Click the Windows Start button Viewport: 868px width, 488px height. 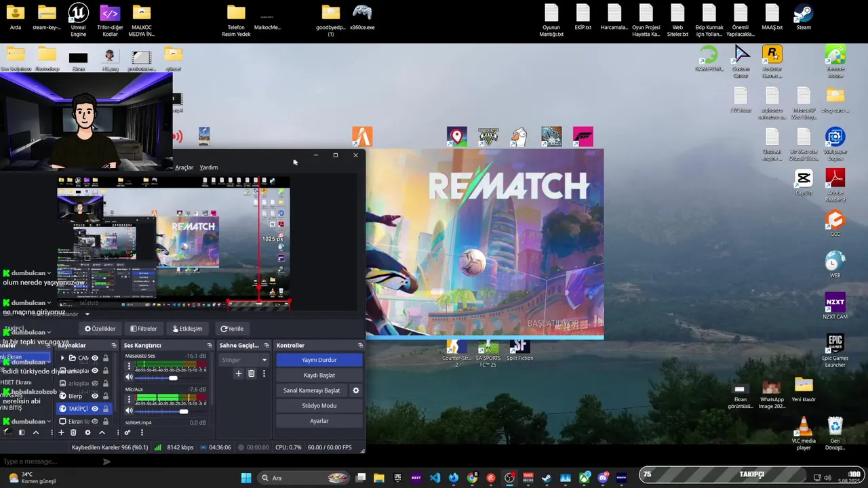coord(246,478)
